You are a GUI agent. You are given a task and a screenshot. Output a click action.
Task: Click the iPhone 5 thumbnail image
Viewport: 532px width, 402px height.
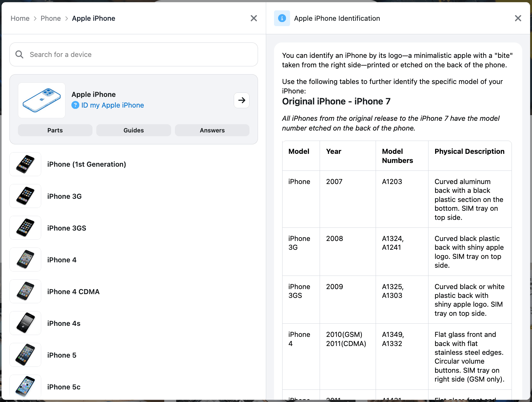pyautogui.click(x=25, y=355)
